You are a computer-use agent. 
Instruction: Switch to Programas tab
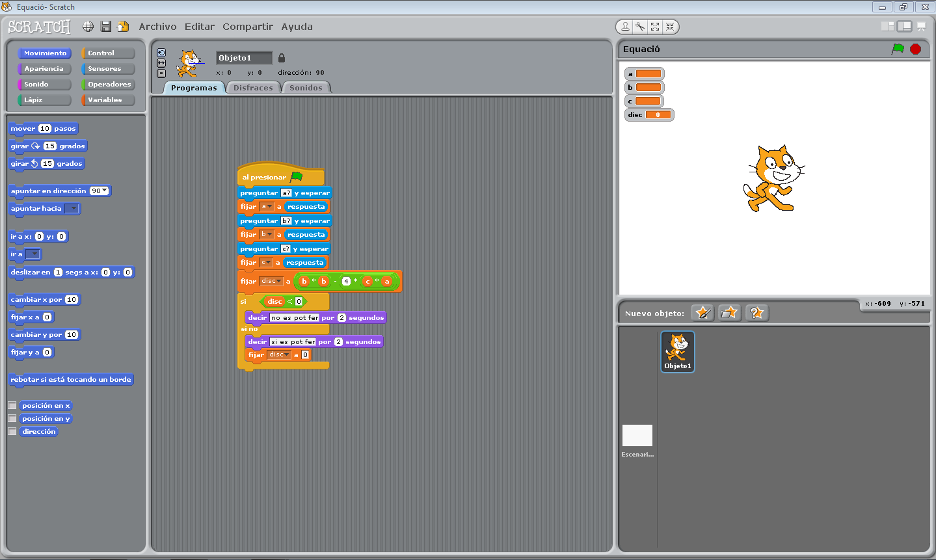pyautogui.click(x=194, y=88)
